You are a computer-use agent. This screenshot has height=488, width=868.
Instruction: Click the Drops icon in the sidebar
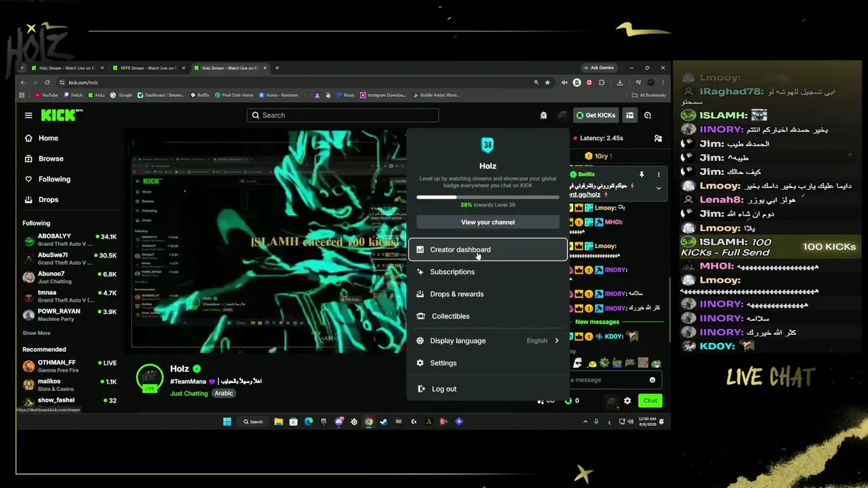pos(28,200)
